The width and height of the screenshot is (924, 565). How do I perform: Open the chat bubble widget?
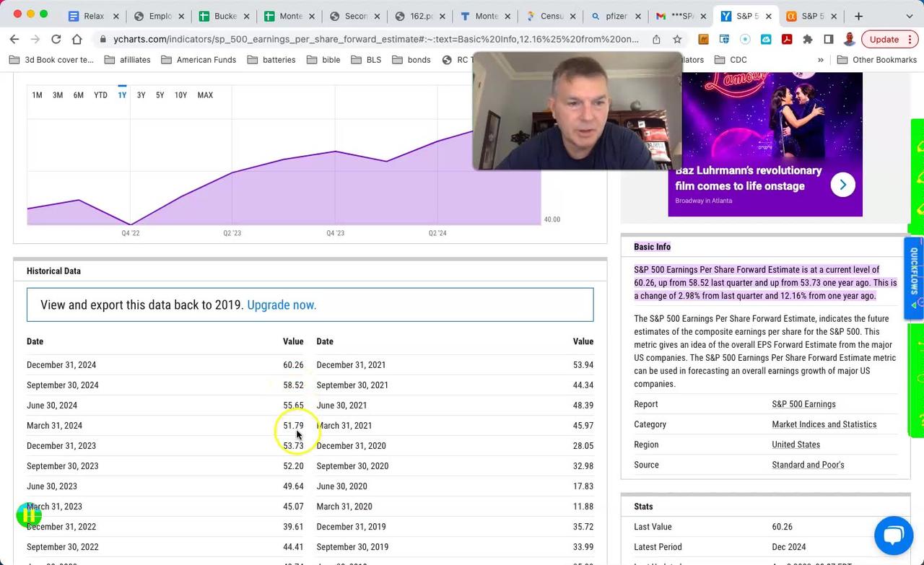[x=894, y=535]
